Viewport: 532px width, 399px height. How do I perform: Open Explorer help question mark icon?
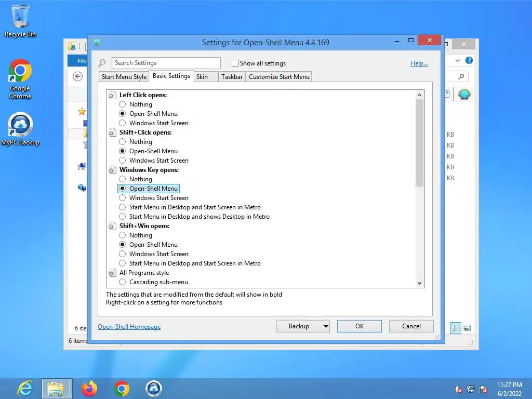[x=469, y=60]
